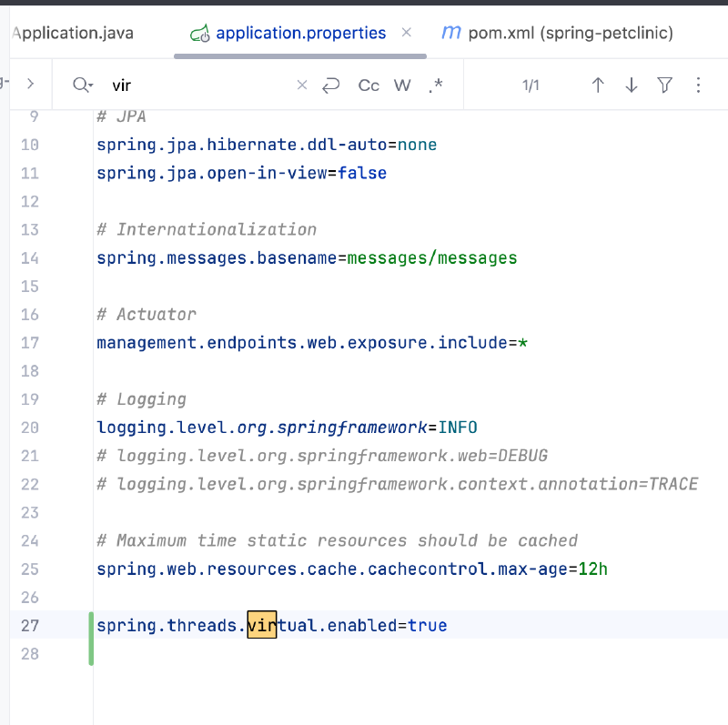Toggle whole Words (W) search option

pos(402,85)
